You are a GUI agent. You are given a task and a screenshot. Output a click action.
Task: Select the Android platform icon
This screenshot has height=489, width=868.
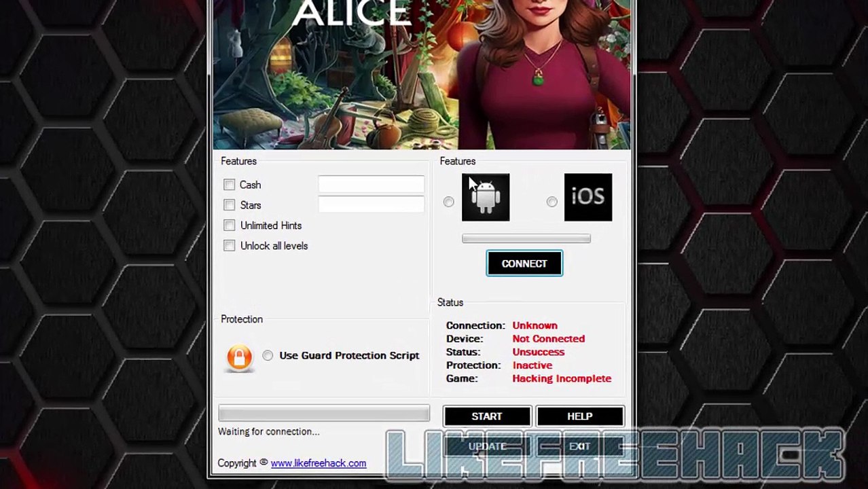[486, 198]
